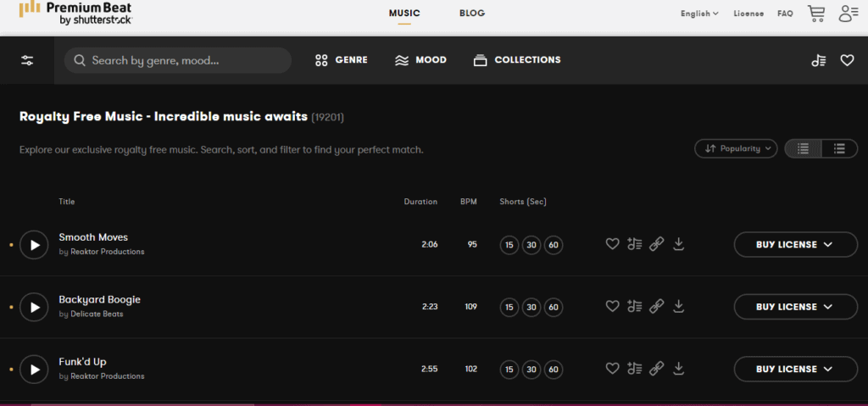The image size is (868, 406).
Task: Open the Genre menu
Action: 342,60
